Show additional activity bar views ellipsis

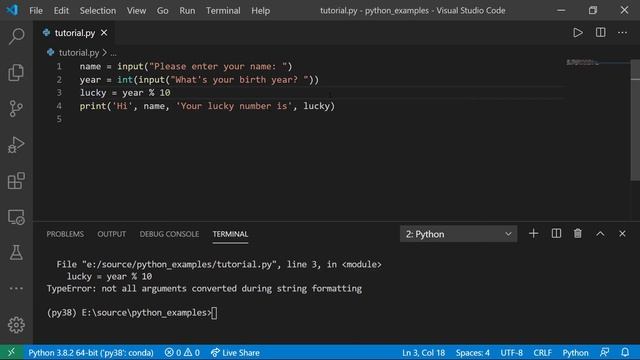point(16,289)
